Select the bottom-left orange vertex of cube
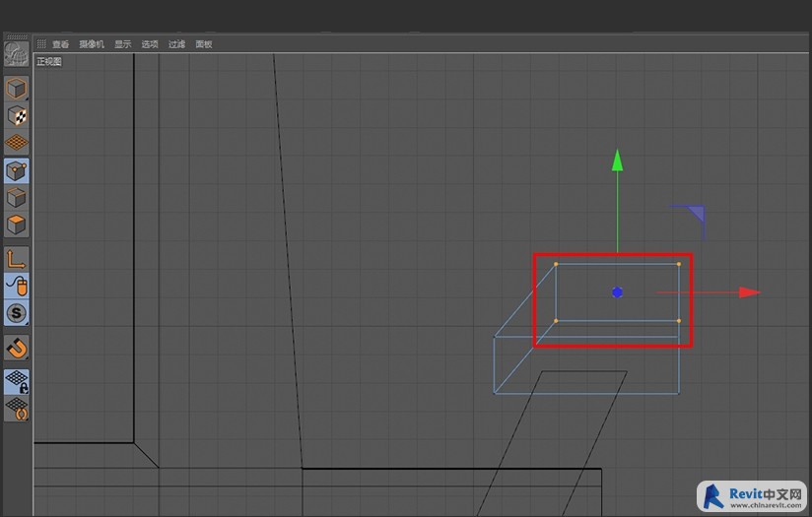812x517 pixels. pos(556,321)
